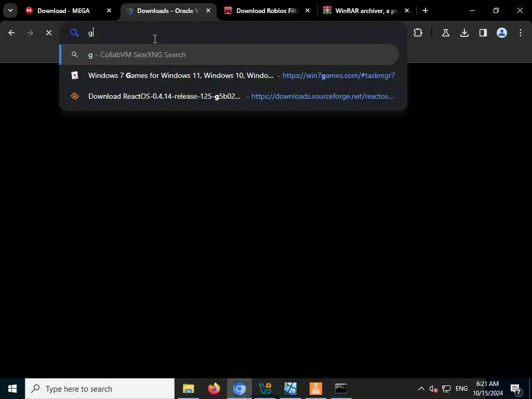Open Chrome Labs flask icon
The height and width of the screenshot is (399, 532).
click(x=445, y=33)
